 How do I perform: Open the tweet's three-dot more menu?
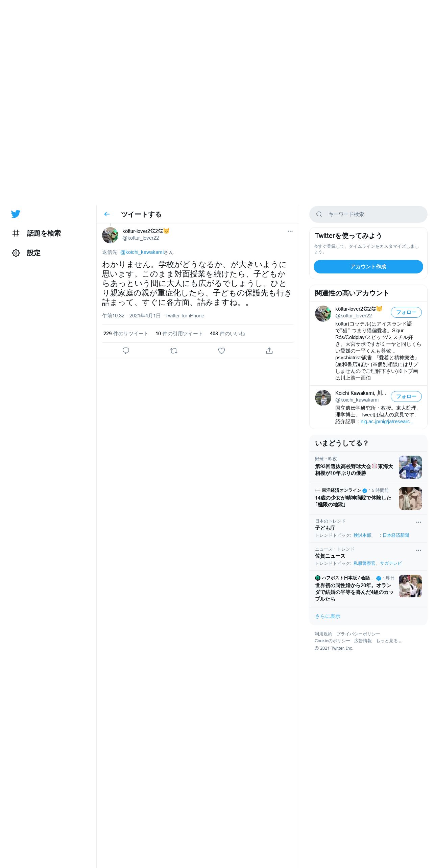pos(290,231)
